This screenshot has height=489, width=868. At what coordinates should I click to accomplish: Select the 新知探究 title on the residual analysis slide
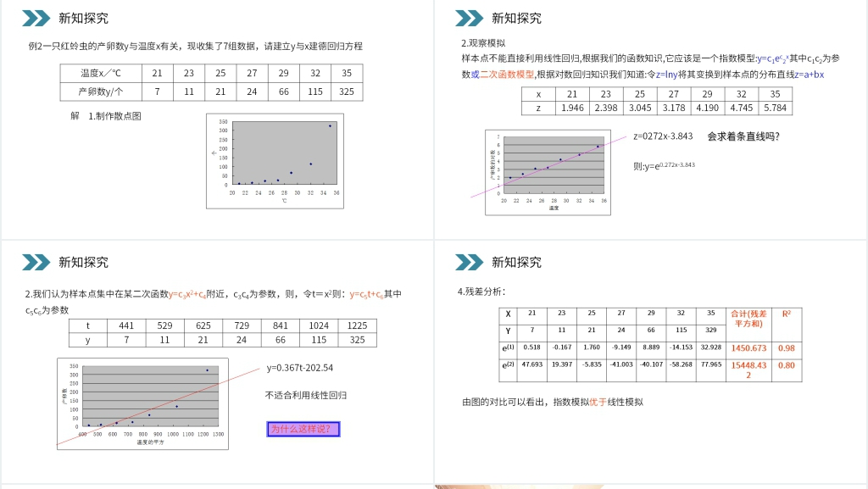click(x=516, y=262)
